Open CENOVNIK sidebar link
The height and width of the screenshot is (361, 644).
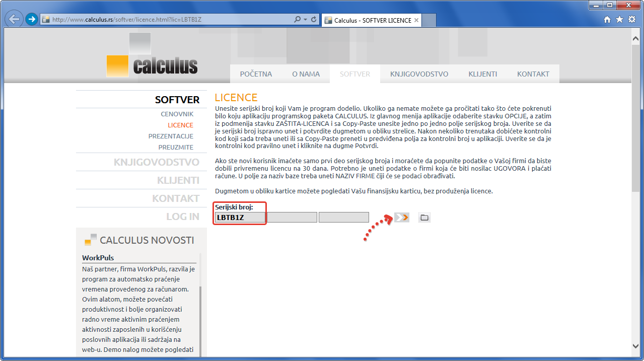[177, 114]
